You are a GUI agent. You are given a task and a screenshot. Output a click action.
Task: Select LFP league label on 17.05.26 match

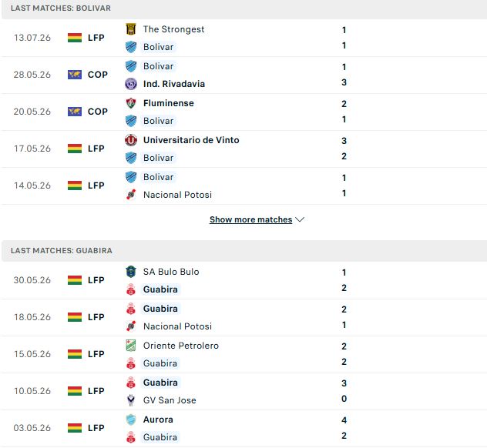96,149
